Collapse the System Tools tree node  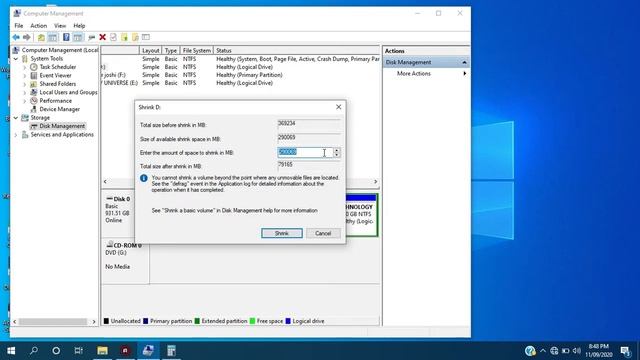[16, 59]
